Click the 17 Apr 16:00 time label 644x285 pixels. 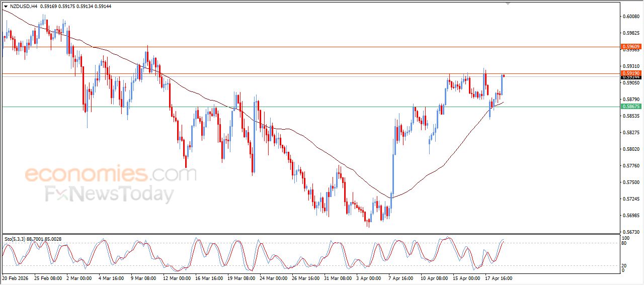498,278
